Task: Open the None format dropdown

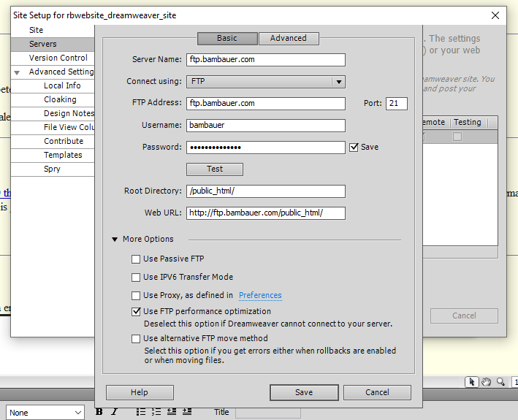Action: 45,413
